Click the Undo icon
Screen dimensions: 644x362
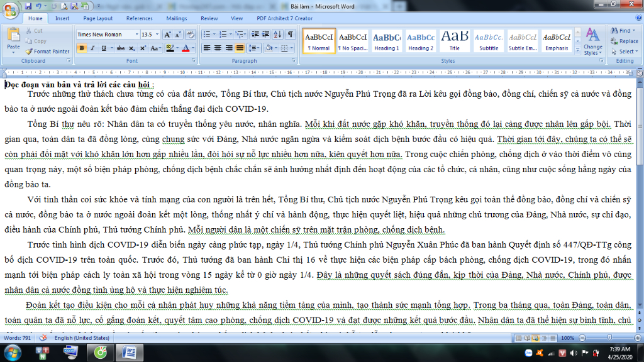(38, 6)
